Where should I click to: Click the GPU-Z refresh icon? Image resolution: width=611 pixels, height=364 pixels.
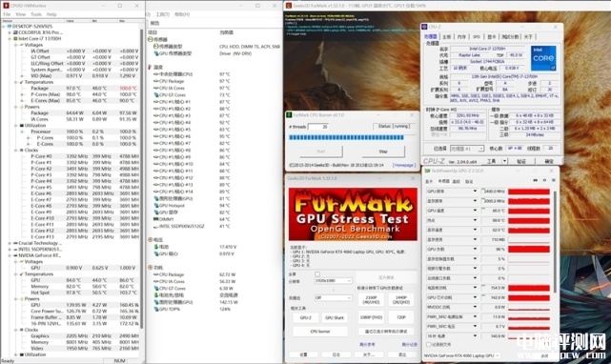click(544, 180)
